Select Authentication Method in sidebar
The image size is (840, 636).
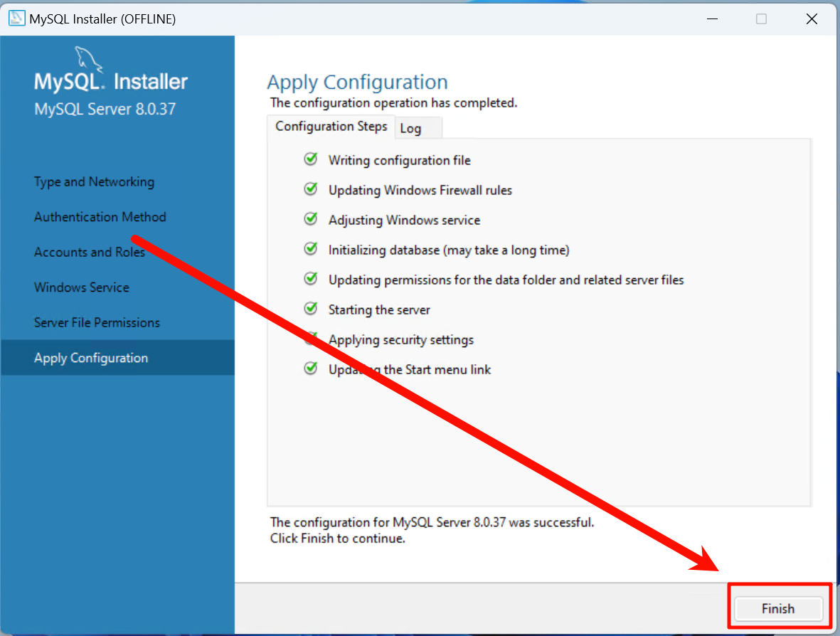pyautogui.click(x=100, y=217)
